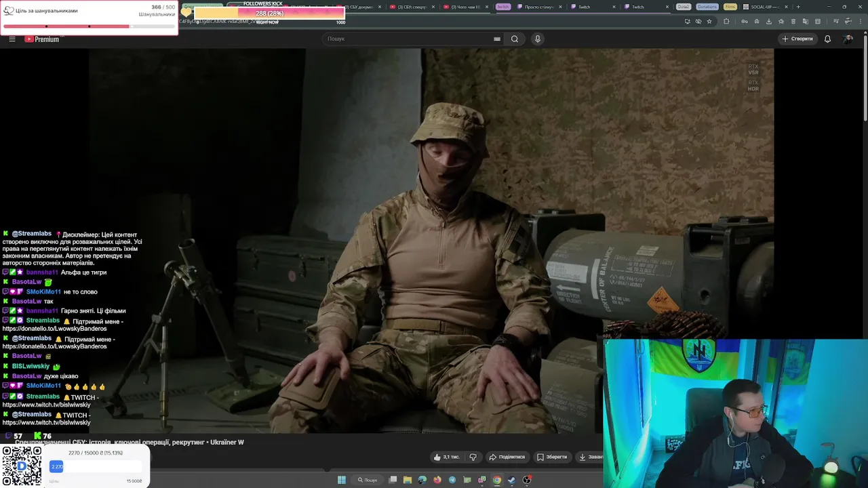Click the video title text below player
This screenshot has width=868, height=488.
coord(129,442)
